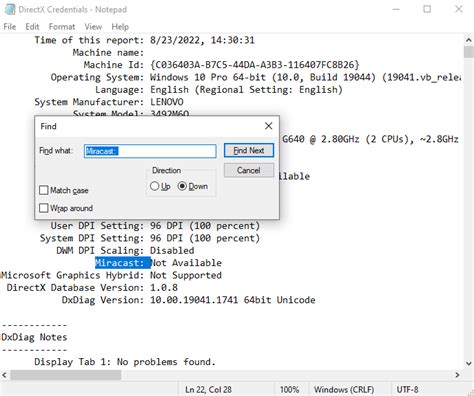Viewport: 474px width, 396px height.
Task: Click the vertical scrollbar up arrow
Action: coord(468,40)
